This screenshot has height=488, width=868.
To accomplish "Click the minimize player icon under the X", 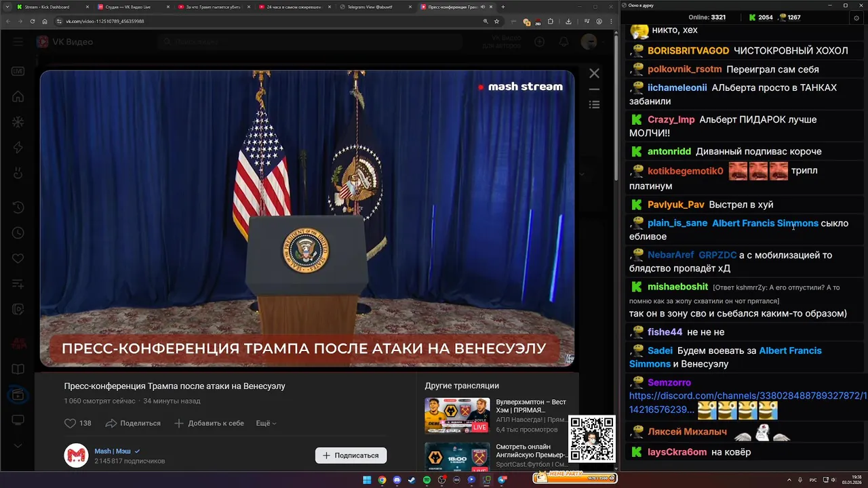I will click(594, 89).
